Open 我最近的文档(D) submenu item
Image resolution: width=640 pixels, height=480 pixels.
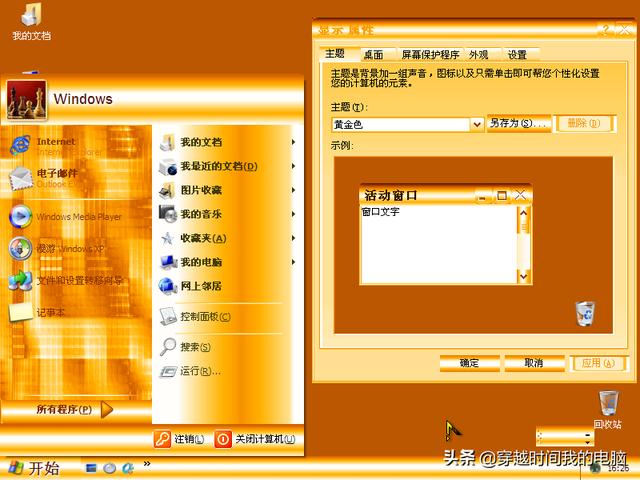227,166
